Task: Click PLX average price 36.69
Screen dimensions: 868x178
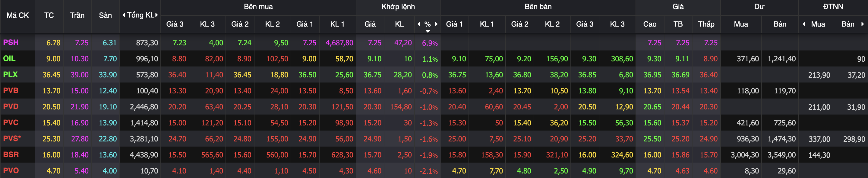Action: (680, 75)
